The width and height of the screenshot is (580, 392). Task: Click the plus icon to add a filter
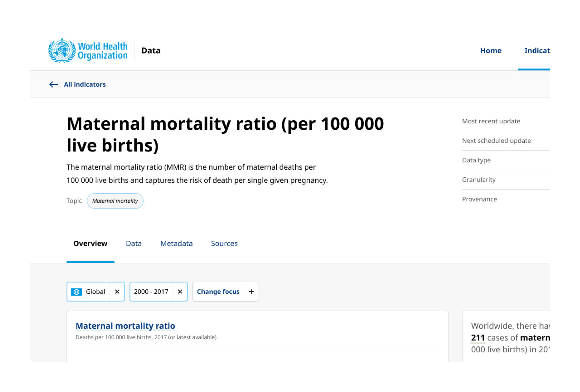(x=251, y=292)
